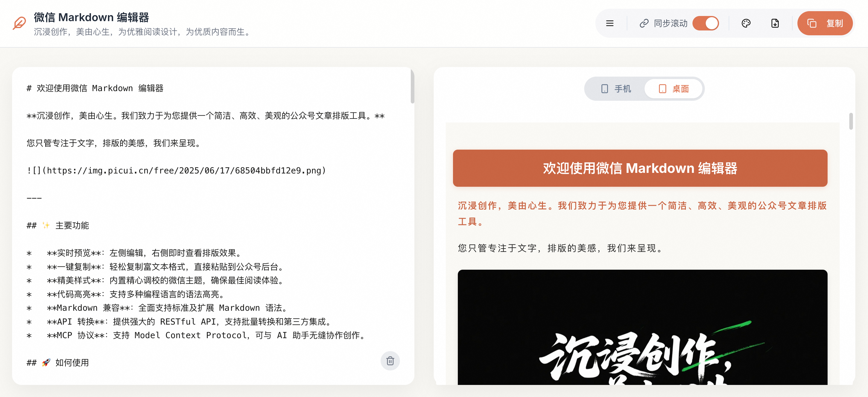This screenshot has height=397, width=868.
Task: Click the 同步滚动 label
Action: click(670, 23)
